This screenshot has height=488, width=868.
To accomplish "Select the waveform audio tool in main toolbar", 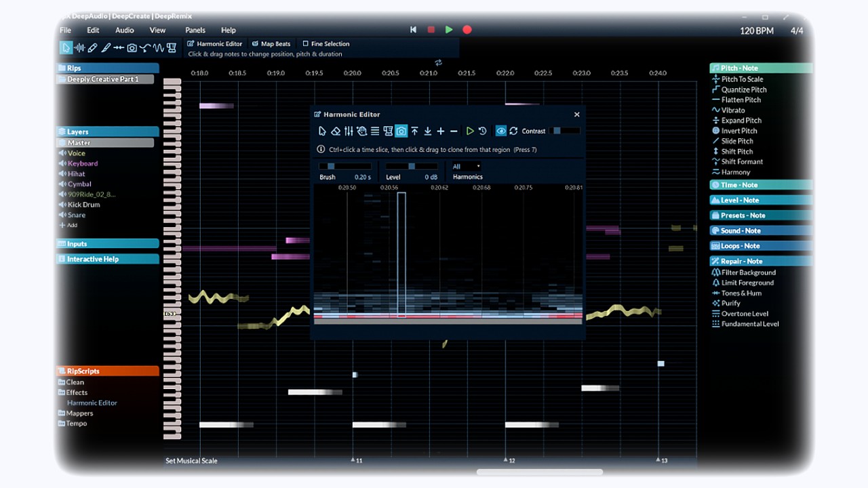I will click(x=79, y=48).
